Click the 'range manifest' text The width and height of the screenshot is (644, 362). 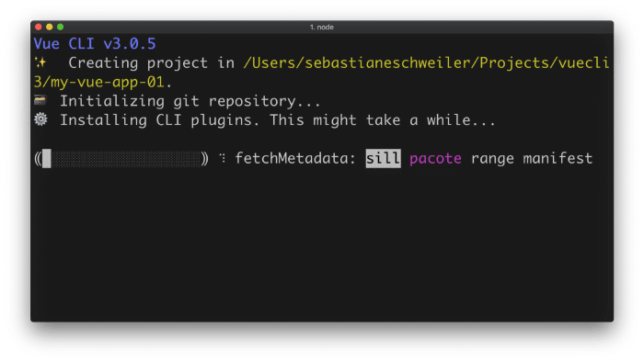(x=532, y=158)
